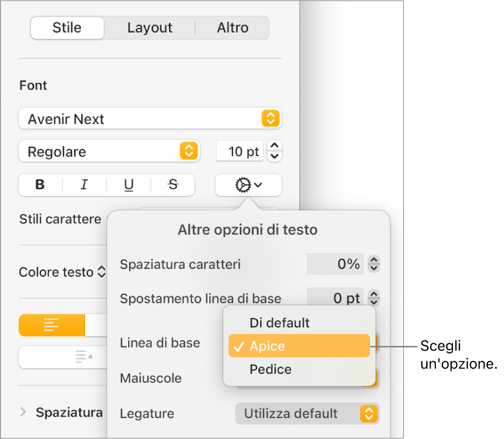The width and height of the screenshot is (504, 439).
Task: Decrease Spostamento linea di base value
Action: coord(374,302)
